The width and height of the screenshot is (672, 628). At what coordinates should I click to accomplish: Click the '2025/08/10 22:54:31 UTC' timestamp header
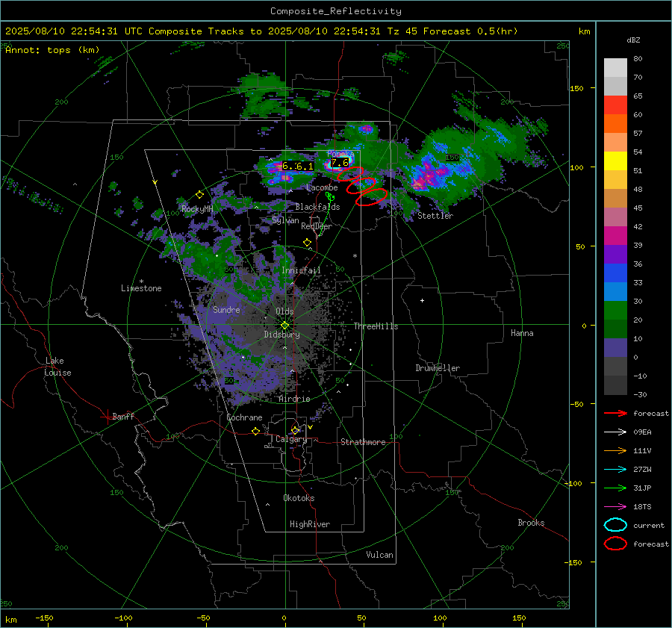[74, 31]
